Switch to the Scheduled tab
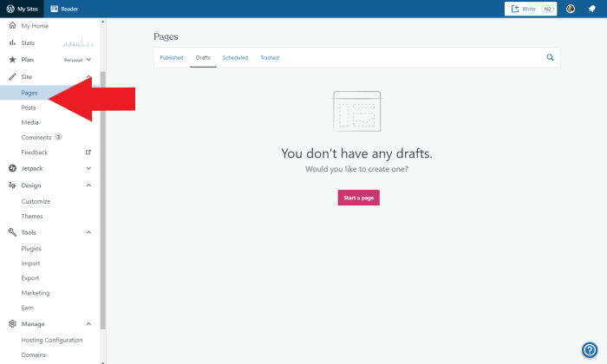The width and height of the screenshot is (607, 364). pyautogui.click(x=235, y=58)
